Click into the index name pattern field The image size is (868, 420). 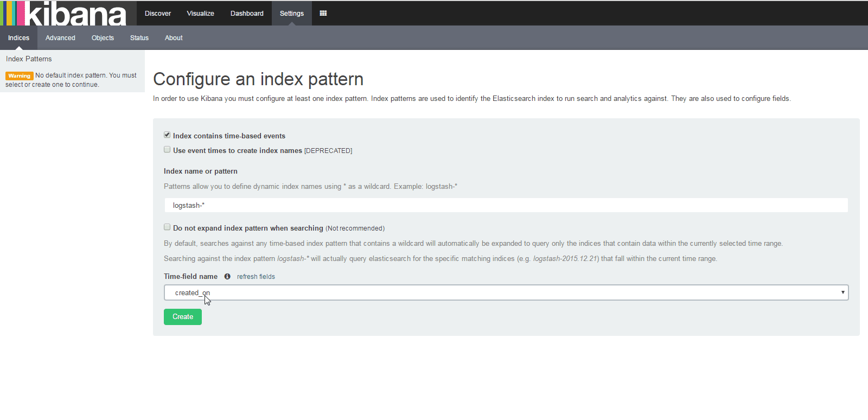tap(506, 205)
